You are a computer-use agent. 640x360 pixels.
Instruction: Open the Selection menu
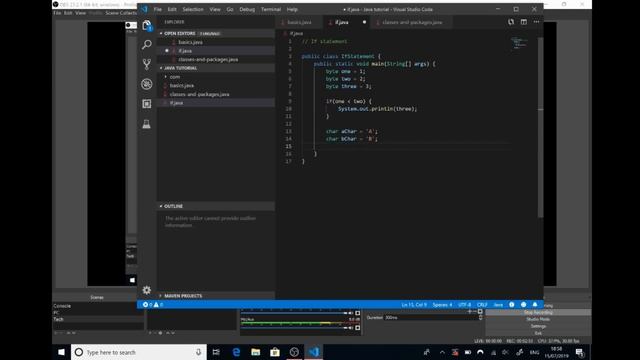coord(193,9)
